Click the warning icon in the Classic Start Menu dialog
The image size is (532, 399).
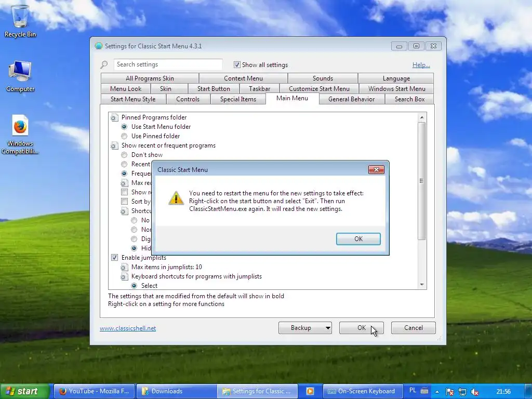tap(176, 198)
